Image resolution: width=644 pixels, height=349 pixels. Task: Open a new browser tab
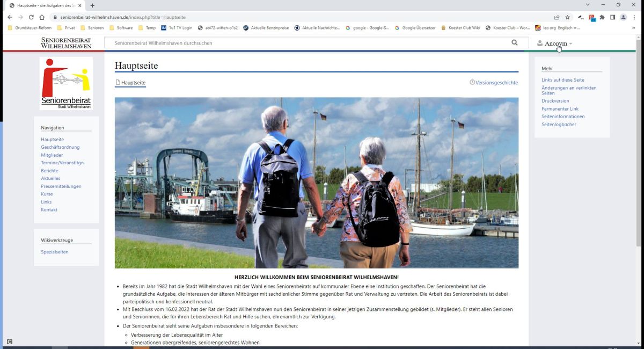(92, 5)
